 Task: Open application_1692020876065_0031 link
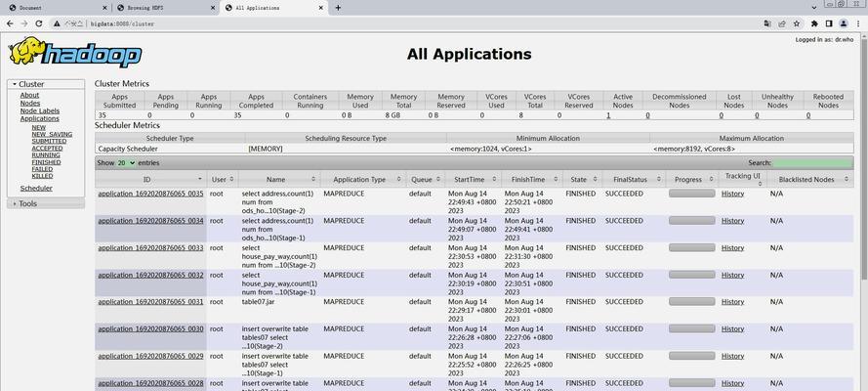(150, 302)
